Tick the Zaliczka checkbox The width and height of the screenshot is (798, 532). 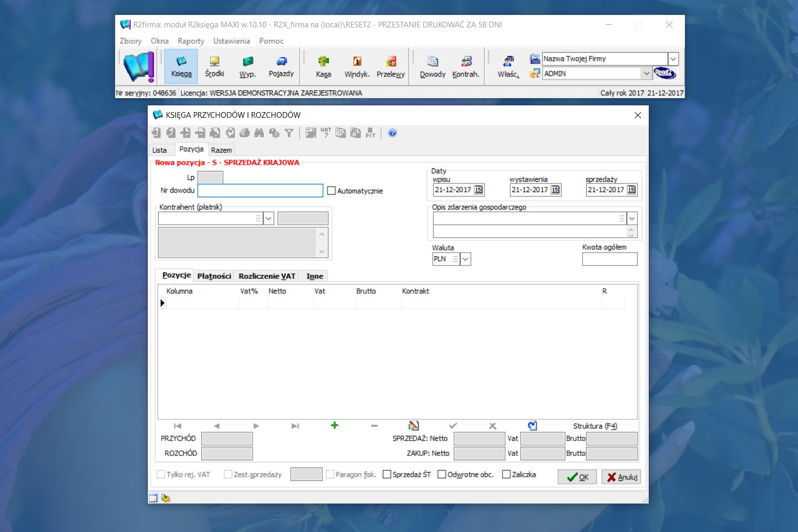coord(506,475)
